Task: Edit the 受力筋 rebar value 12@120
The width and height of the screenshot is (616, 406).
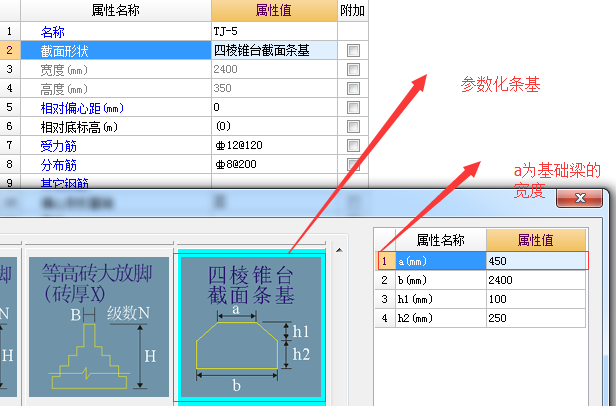Action: (x=274, y=145)
